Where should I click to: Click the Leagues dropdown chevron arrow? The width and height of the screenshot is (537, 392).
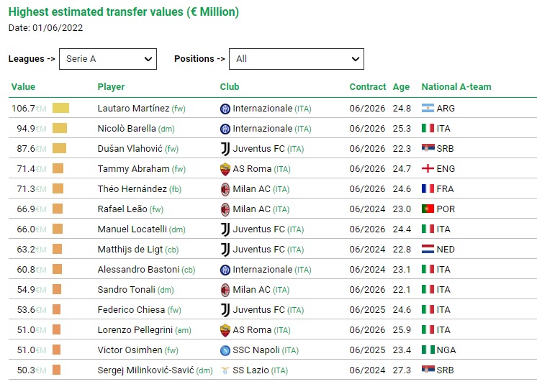(x=148, y=59)
